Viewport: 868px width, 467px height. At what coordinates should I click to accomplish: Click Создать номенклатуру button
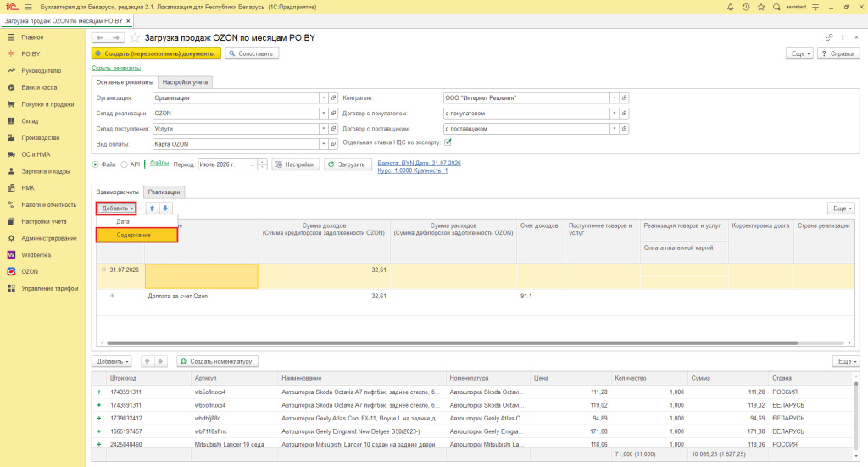218,361
